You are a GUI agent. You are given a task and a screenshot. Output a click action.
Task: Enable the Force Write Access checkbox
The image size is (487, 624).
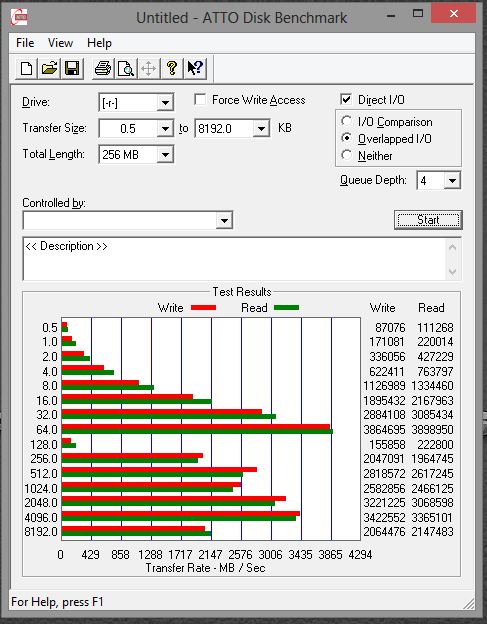pyautogui.click(x=200, y=99)
